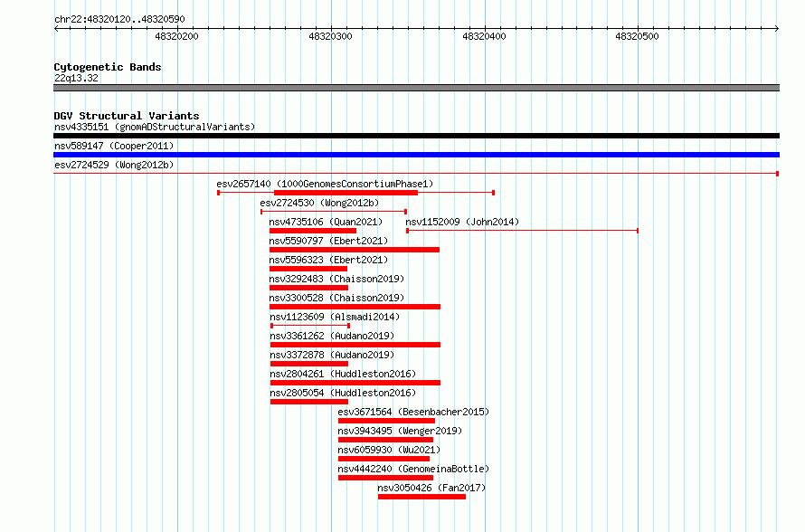The width and height of the screenshot is (805, 532).
Task: Click the 48320200 ruler position
Action: pyautogui.click(x=176, y=36)
